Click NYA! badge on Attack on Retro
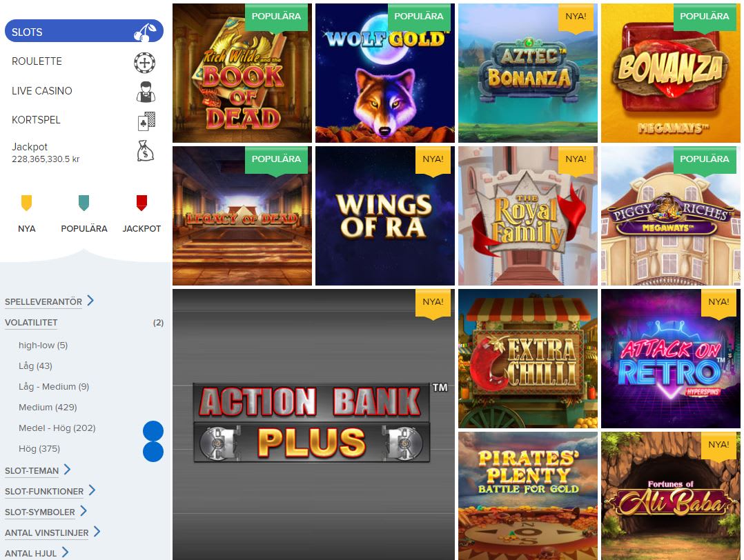The height and width of the screenshot is (560, 744). 718,303
